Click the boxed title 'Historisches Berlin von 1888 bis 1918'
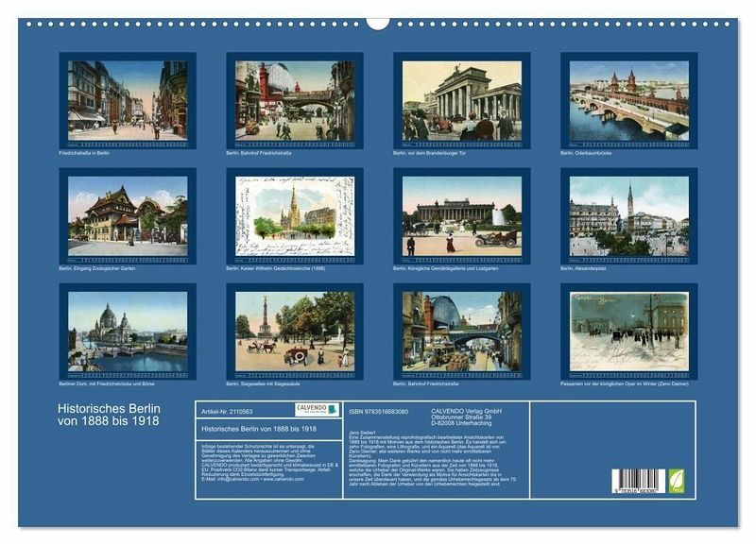The height and width of the screenshot is (545, 756). [259, 429]
